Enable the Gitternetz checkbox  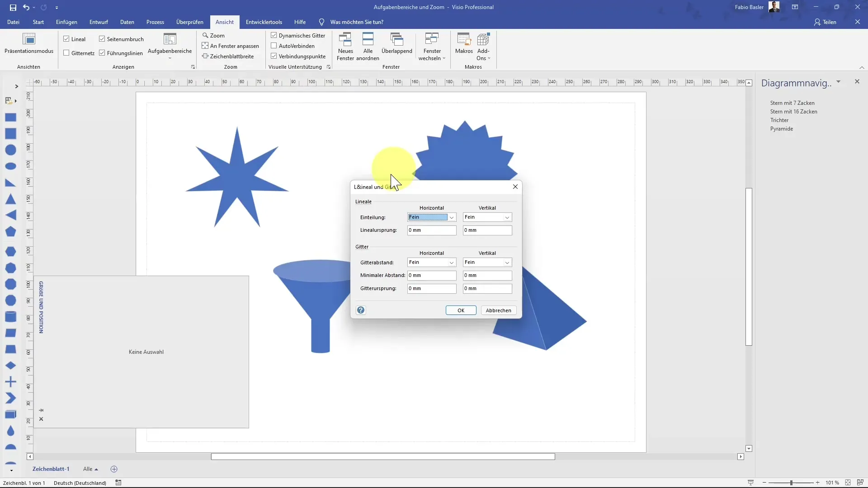[x=66, y=53]
